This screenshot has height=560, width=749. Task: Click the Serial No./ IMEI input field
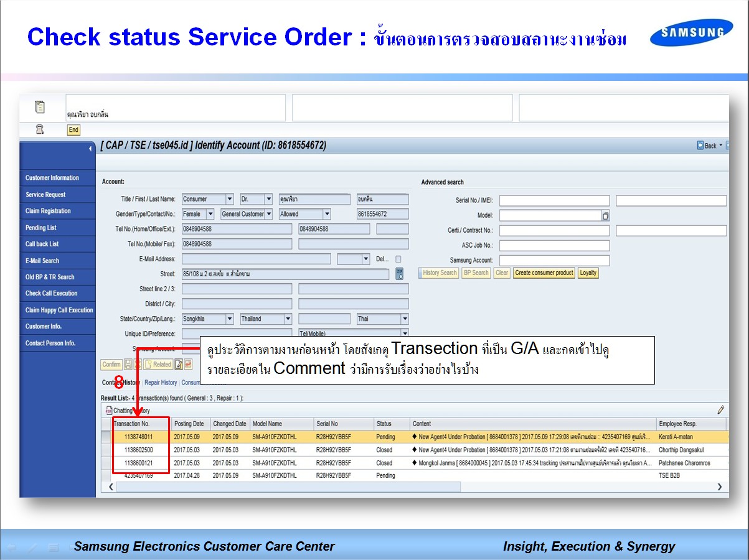(555, 200)
